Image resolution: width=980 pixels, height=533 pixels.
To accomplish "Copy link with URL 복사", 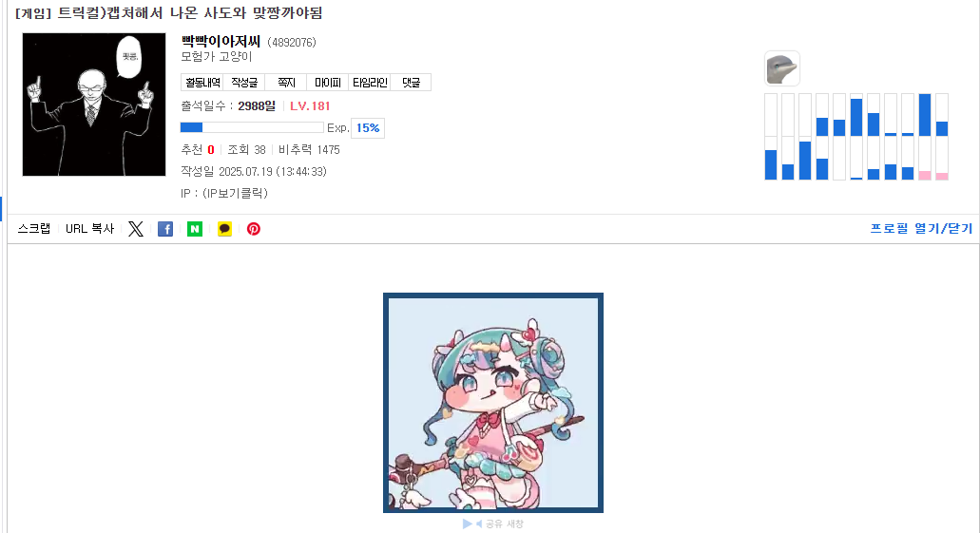I will (x=90, y=229).
